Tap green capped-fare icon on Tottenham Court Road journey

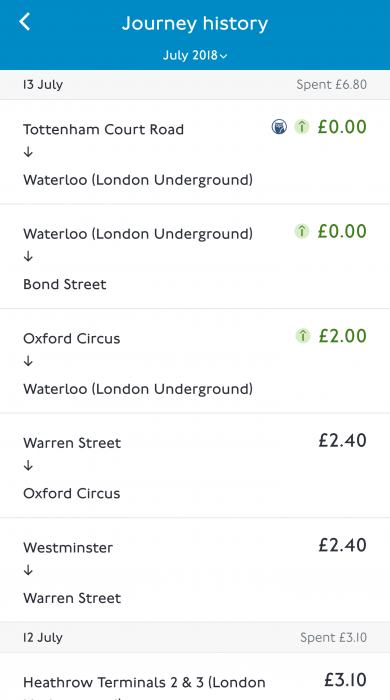point(302,127)
